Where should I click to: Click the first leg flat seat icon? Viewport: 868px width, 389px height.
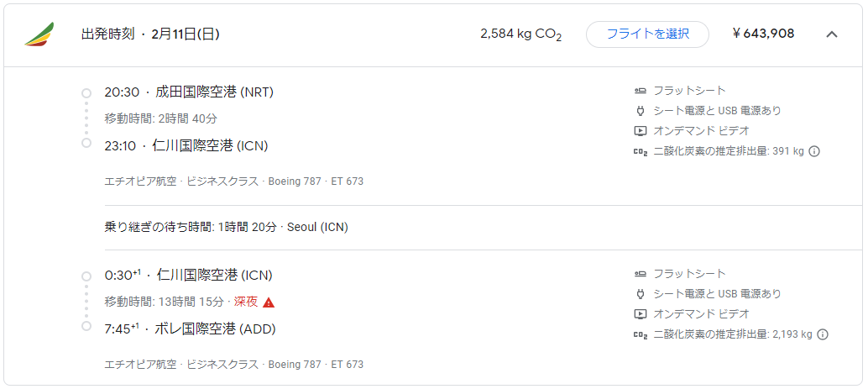click(x=641, y=91)
